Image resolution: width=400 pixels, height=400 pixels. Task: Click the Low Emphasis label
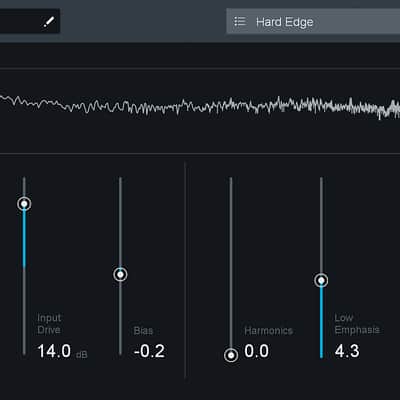[357, 324]
